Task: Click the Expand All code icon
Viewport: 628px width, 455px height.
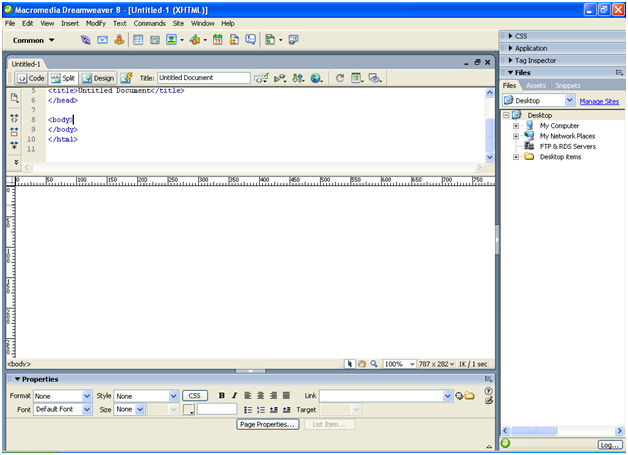Action: coord(14,145)
